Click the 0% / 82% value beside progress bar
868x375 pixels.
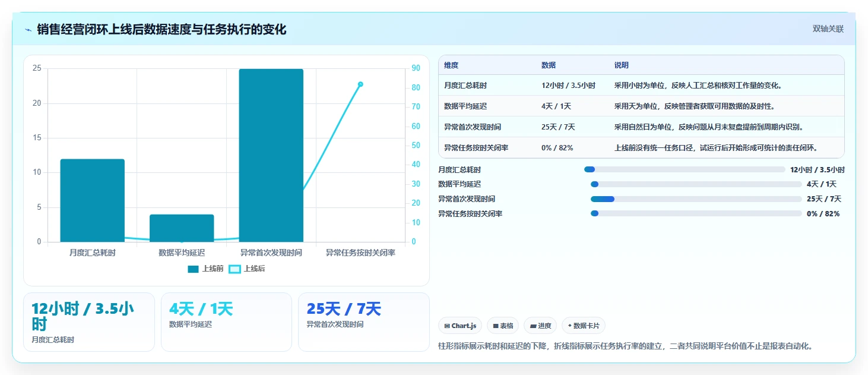[823, 214]
